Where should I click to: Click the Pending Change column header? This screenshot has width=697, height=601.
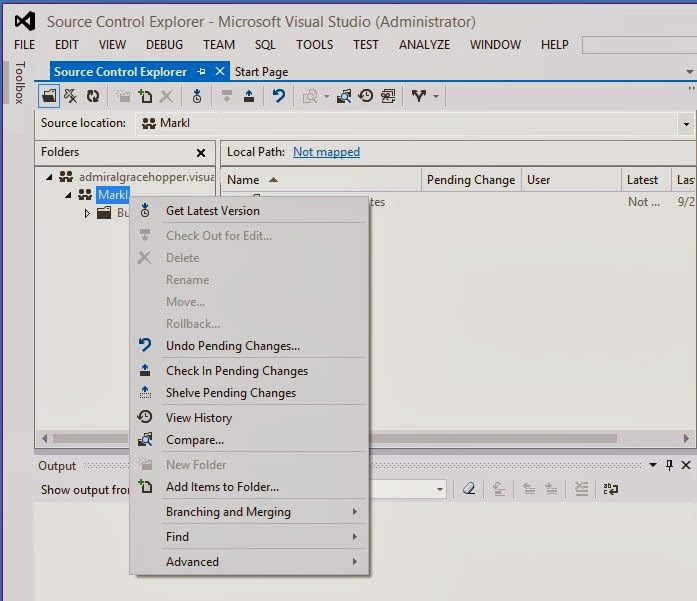(471, 180)
